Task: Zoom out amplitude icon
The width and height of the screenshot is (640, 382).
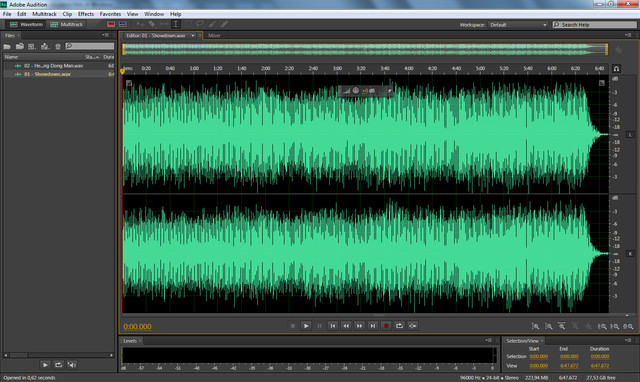Action: click(549, 326)
